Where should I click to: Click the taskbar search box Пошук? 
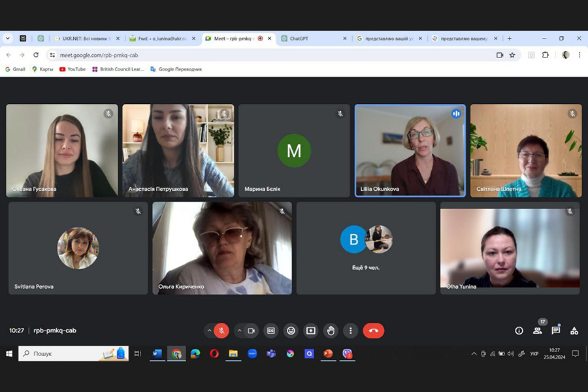(x=73, y=353)
